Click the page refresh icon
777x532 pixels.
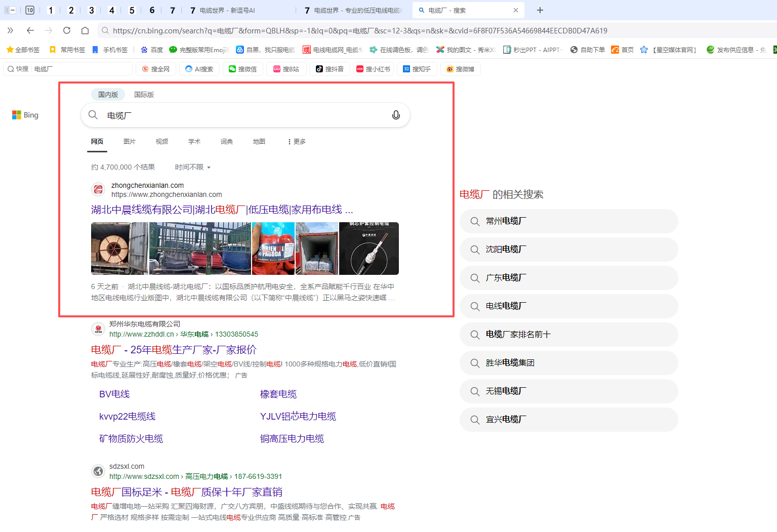tap(66, 30)
